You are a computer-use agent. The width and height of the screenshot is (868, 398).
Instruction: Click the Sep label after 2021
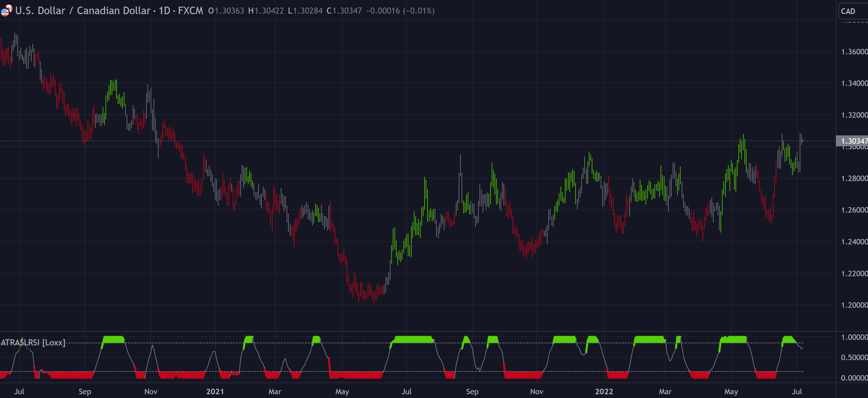pos(472,391)
